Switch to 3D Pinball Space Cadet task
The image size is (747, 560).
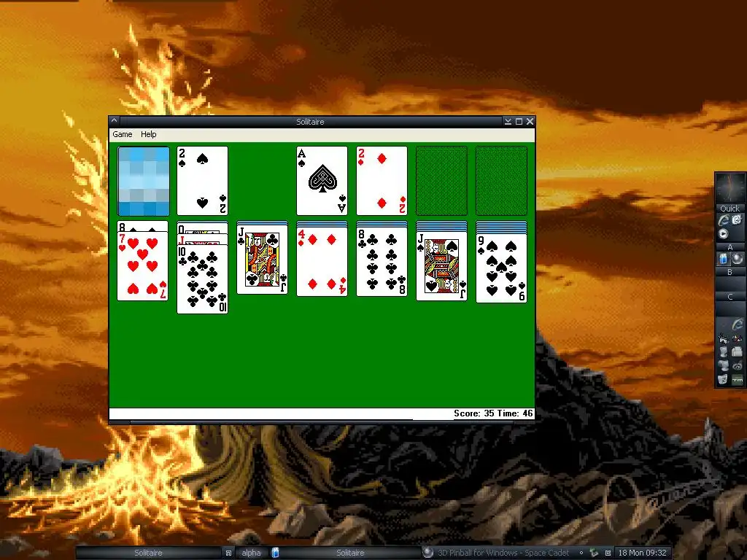(x=498, y=553)
